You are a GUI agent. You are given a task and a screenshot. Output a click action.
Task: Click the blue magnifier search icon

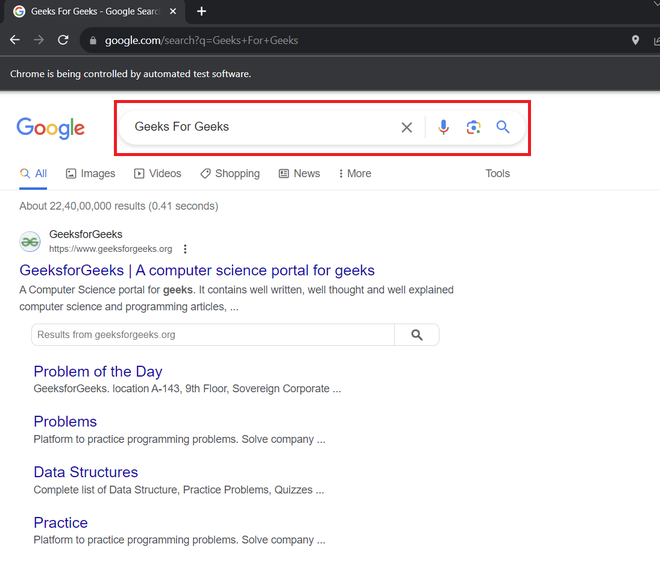(x=503, y=127)
